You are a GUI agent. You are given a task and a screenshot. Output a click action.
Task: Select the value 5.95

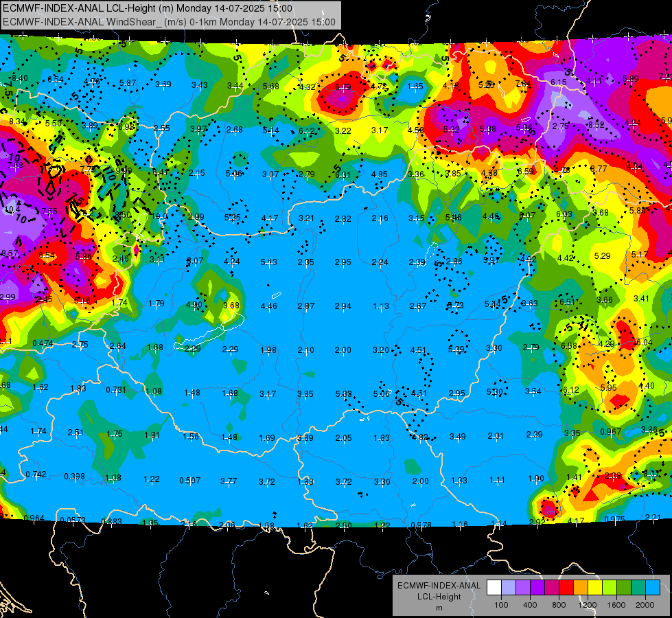pyautogui.click(x=609, y=388)
